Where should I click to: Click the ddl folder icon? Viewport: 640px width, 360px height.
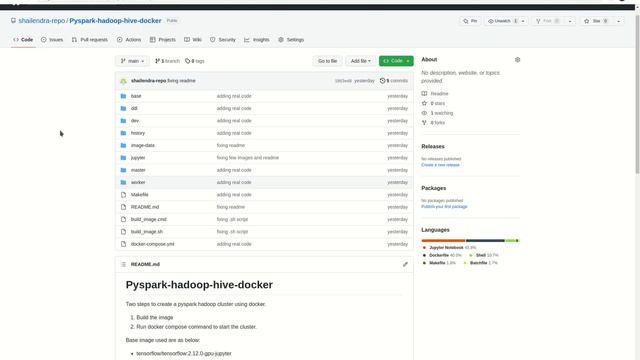tap(123, 108)
